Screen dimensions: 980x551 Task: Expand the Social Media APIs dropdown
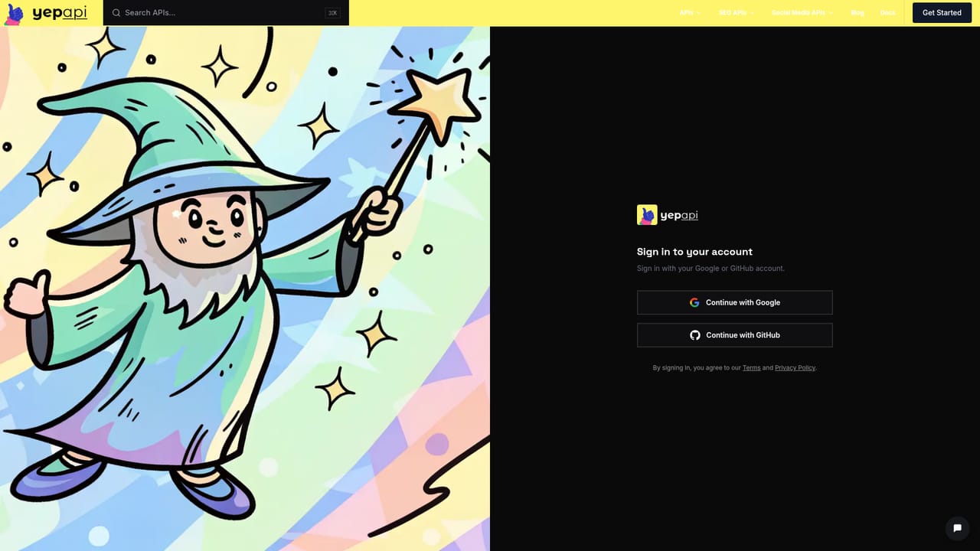(802, 13)
